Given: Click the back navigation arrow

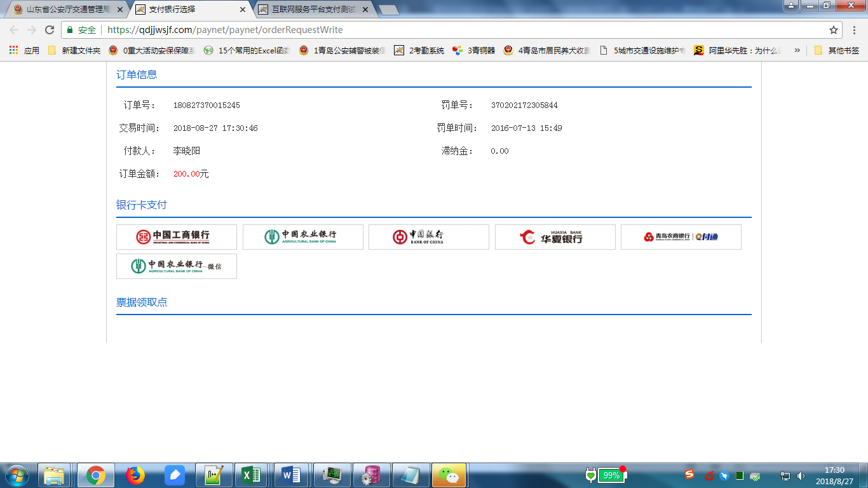Looking at the screenshot, I should [13, 29].
